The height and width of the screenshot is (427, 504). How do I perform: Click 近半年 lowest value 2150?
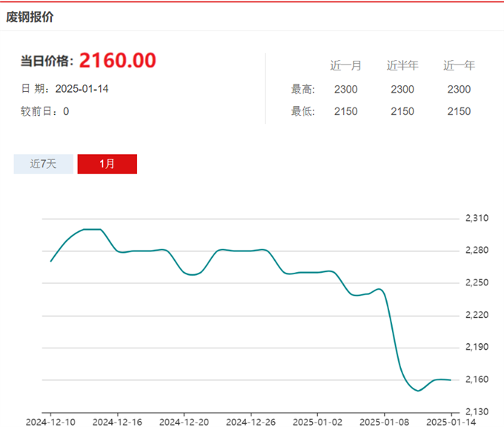point(402,111)
